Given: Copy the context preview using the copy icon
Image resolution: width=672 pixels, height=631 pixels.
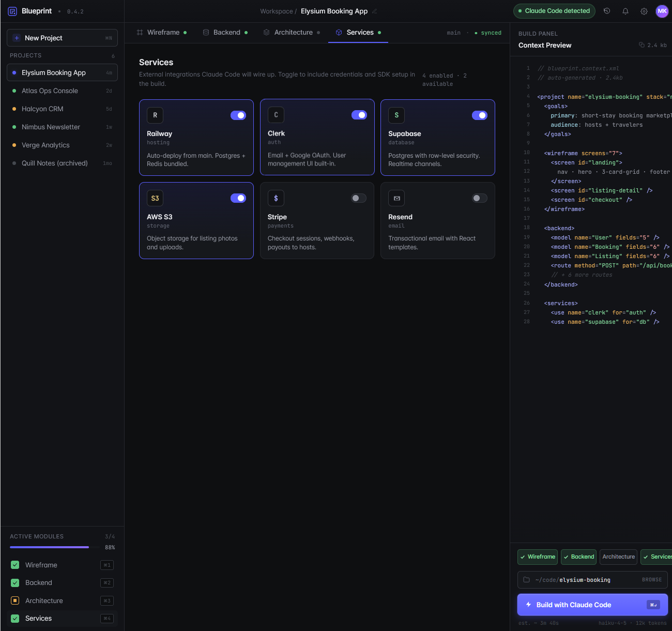Looking at the screenshot, I should coord(642,45).
